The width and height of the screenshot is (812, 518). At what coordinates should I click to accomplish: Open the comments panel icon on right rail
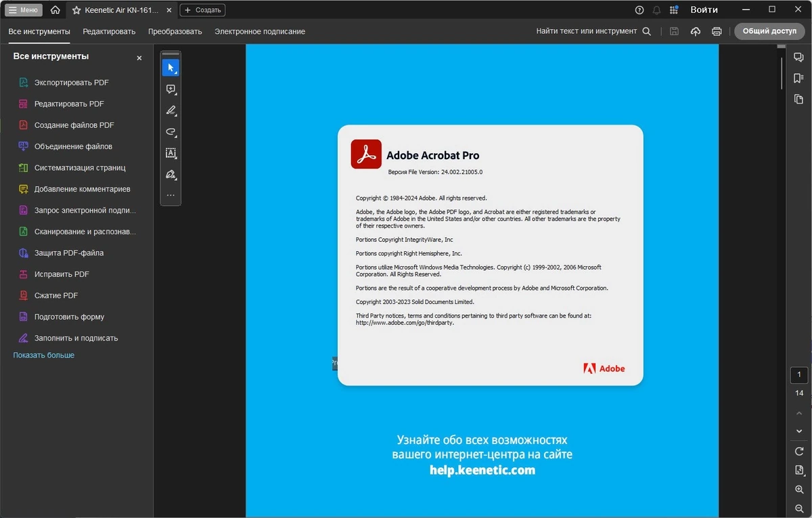pos(799,58)
